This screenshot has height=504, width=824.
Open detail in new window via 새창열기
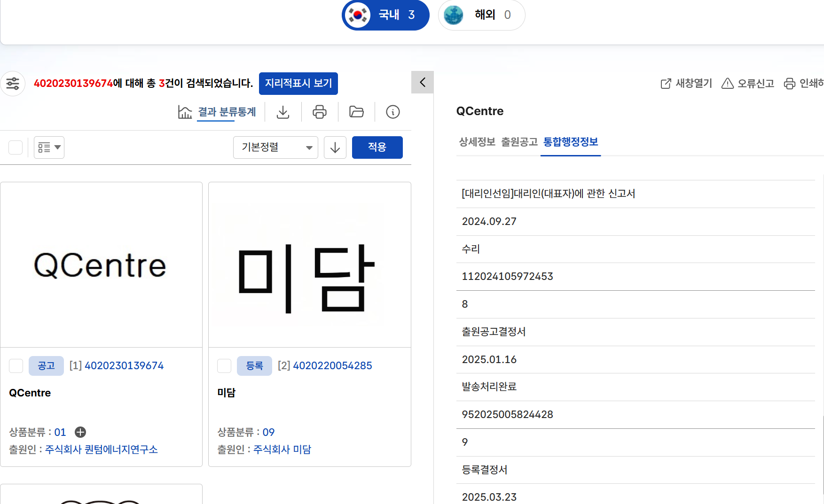pos(686,84)
